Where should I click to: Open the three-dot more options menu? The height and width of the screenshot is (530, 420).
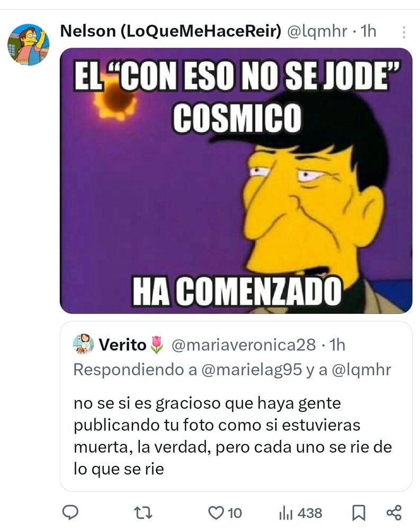404,32
